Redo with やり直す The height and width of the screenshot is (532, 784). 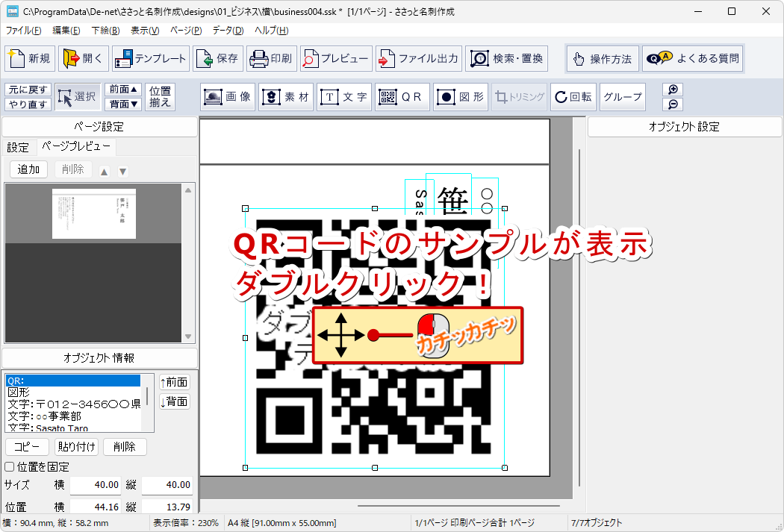point(28,104)
